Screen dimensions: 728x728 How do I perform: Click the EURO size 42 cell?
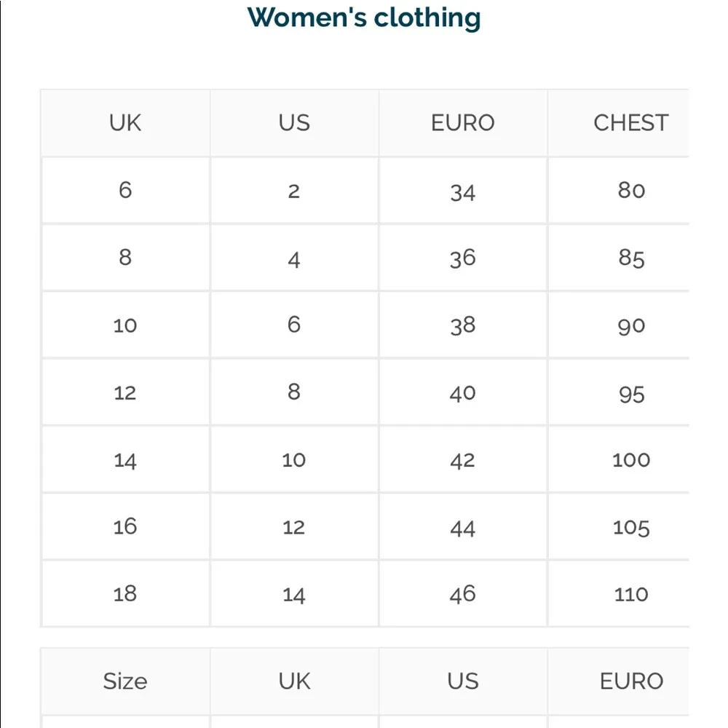[462, 460]
